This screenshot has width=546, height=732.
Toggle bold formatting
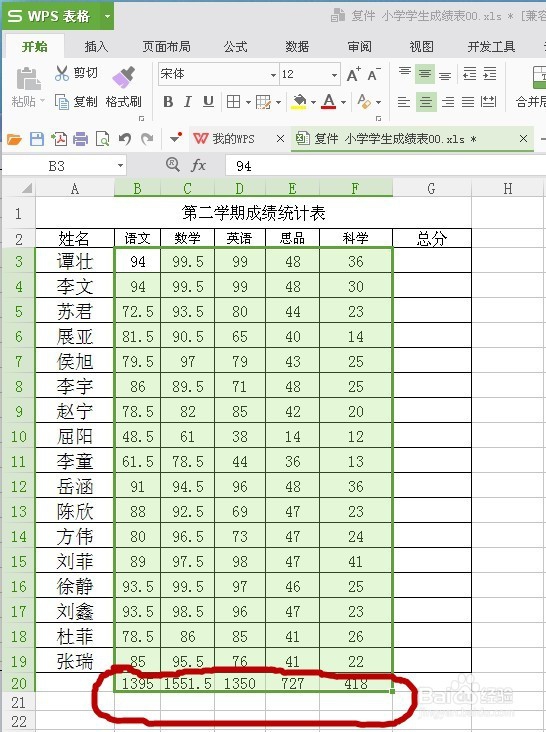click(168, 102)
